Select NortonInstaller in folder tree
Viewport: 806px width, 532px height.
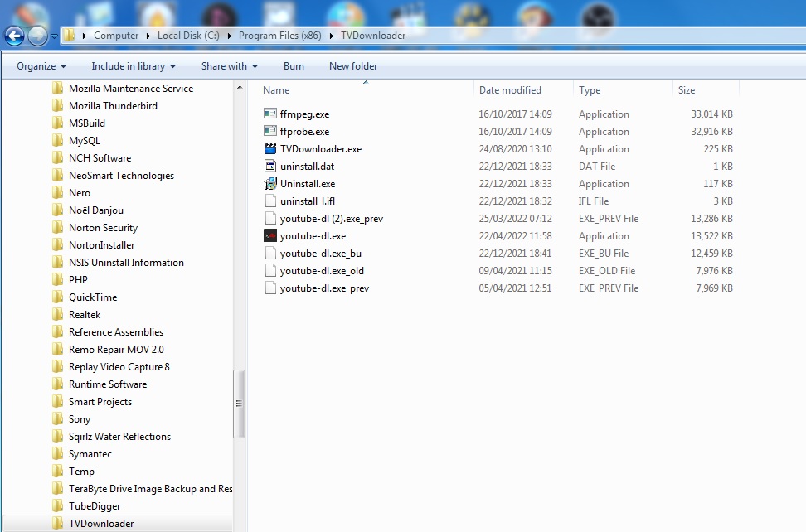point(102,245)
